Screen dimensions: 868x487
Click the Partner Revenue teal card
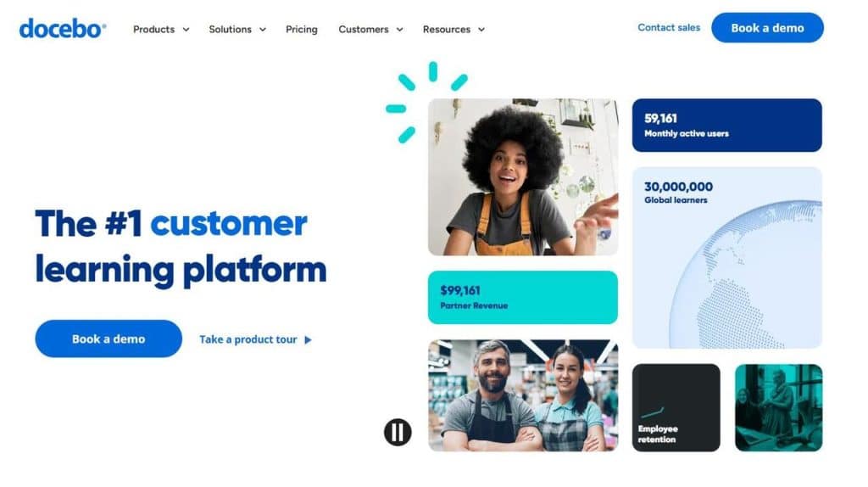pos(522,298)
